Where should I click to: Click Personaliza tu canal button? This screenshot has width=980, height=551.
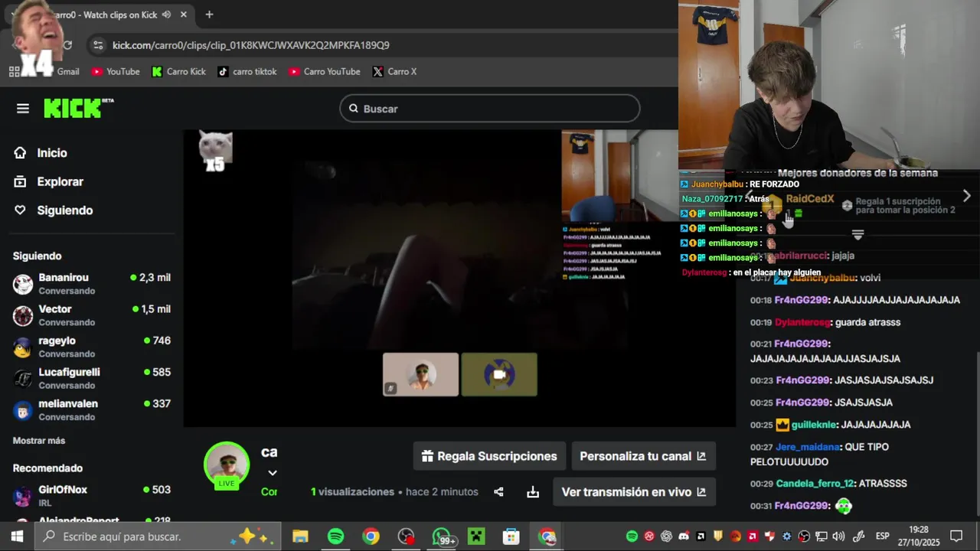tap(643, 456)
